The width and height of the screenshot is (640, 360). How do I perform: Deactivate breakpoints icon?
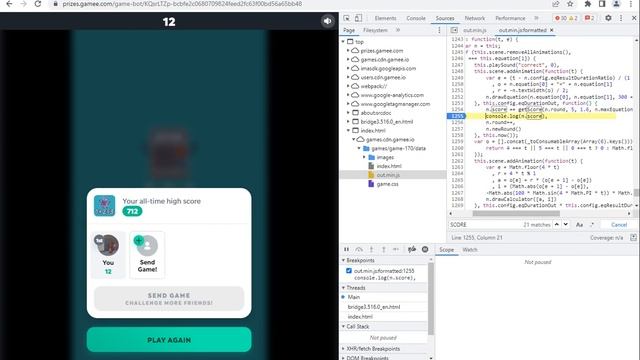pos(412,249)
